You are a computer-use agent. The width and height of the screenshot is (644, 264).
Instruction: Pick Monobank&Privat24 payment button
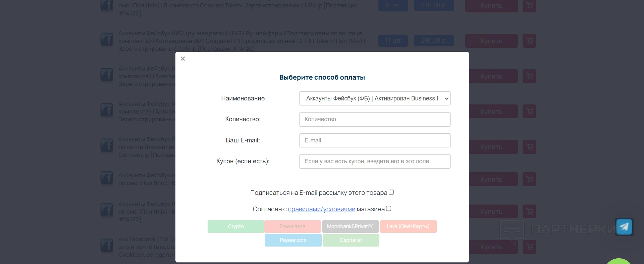coord(350,226)
